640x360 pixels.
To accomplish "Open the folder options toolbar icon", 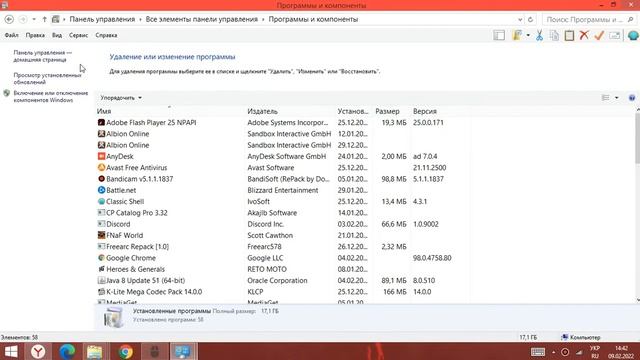I will pyautogui.click(x=517, y=36).
